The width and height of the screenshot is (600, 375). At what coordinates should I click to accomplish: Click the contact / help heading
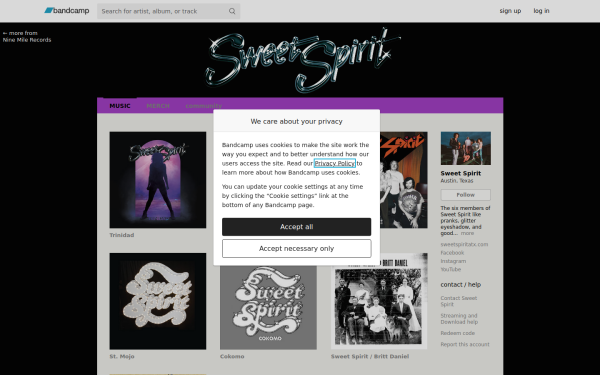coord(461,285)
